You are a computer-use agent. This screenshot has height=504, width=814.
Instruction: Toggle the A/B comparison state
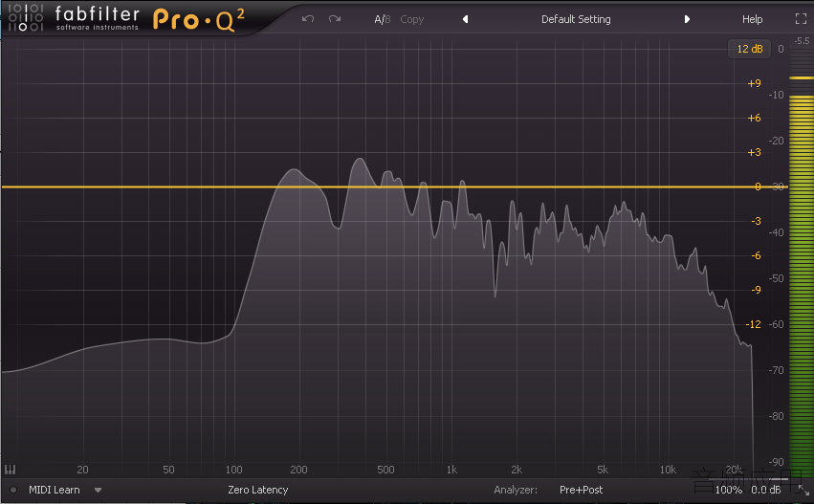pyautogui.click(x=382, y=19)
